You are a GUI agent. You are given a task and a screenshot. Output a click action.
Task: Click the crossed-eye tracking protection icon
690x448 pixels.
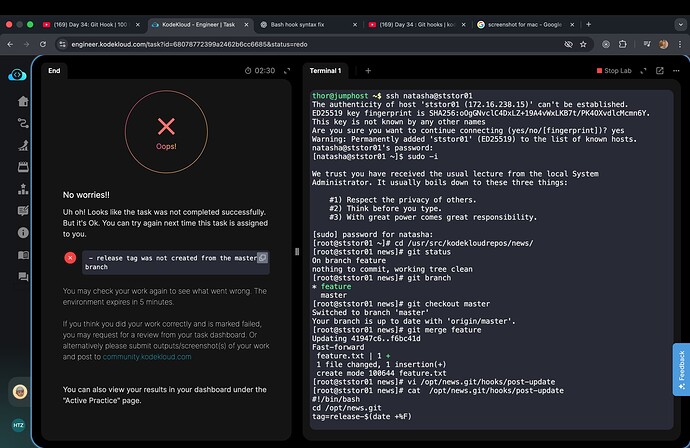point(568,44)
